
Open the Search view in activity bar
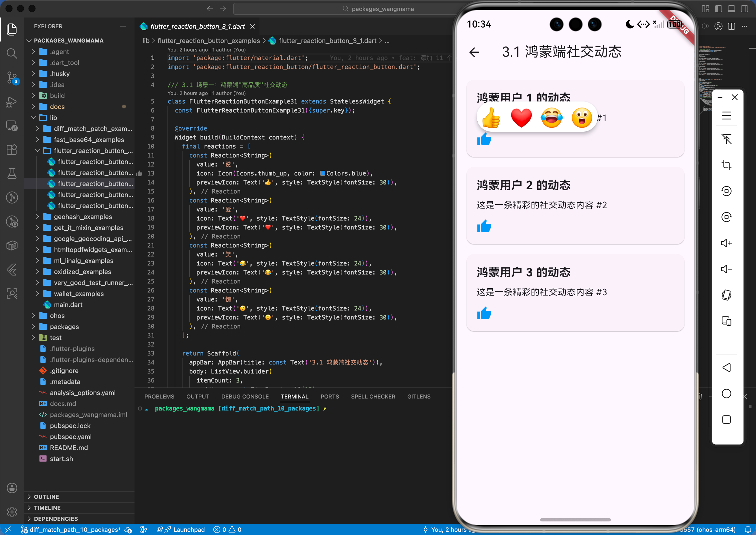click(12, 53)
